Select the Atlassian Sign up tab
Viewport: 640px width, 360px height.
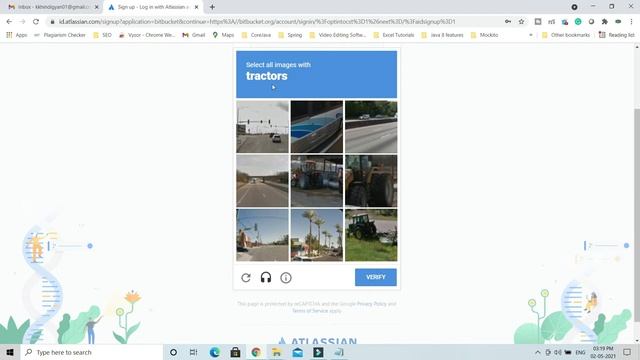tap(153, 7)
